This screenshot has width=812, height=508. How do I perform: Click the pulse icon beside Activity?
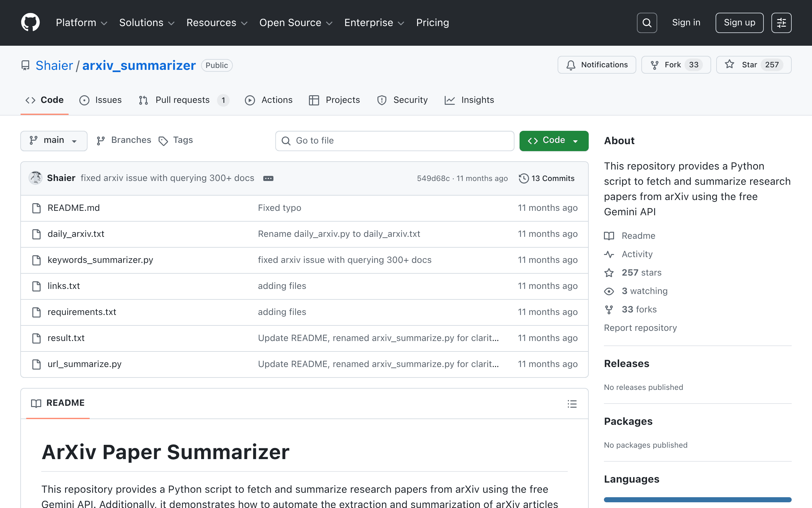pyautogui.click(x=609, y=254)
